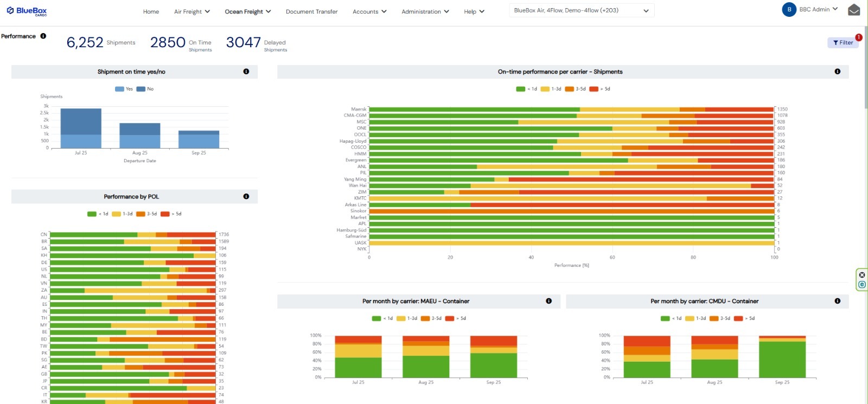This screenshot has height=404, width=868.
Task: Open info icon for On-time performance per carrier
Action: point(838,72)
